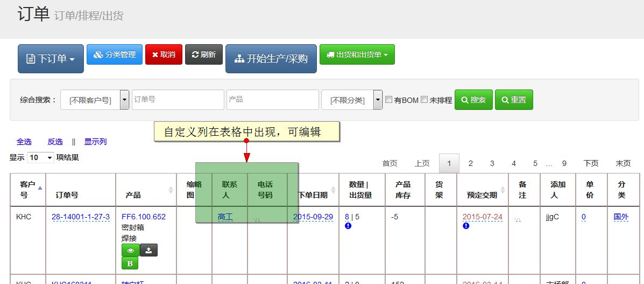Image resolution: width=644 pixels, height=284 pixels.
Task: Sort by 客户号 column sort arrow
Action: coord(40,188)
